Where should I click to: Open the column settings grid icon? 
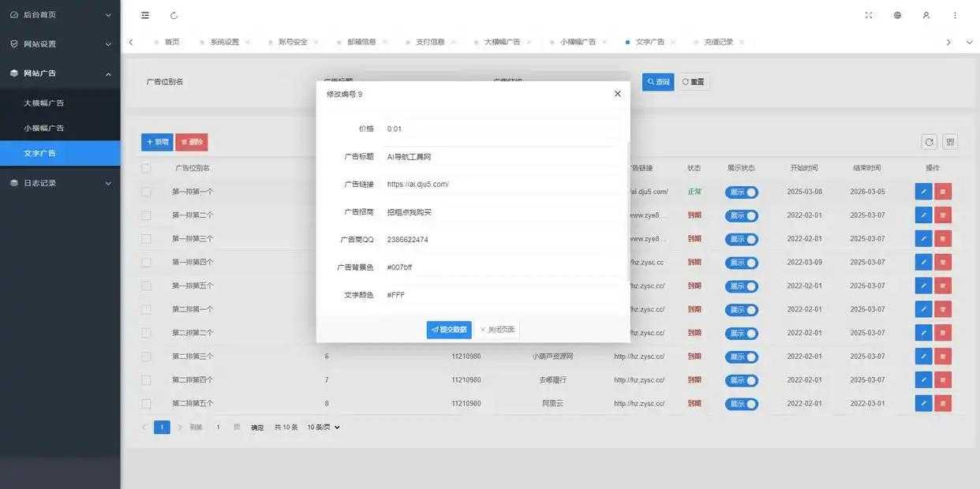pyautogui.click(x=950, y=142)
